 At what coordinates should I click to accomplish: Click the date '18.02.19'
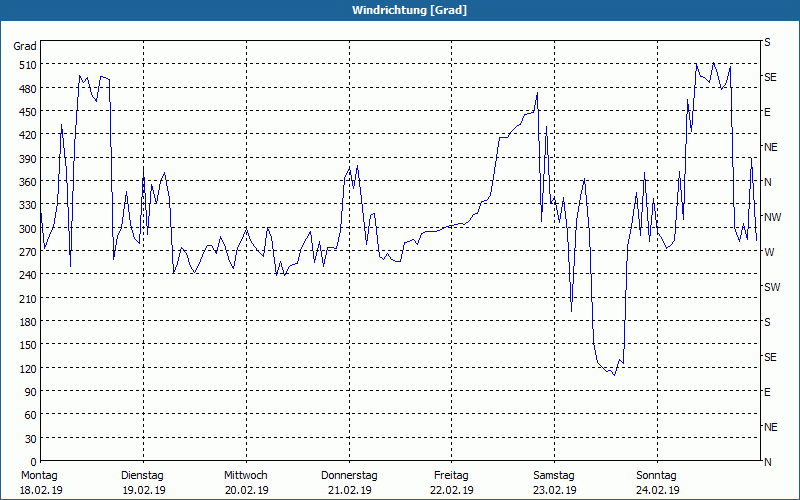click(41, 490)
